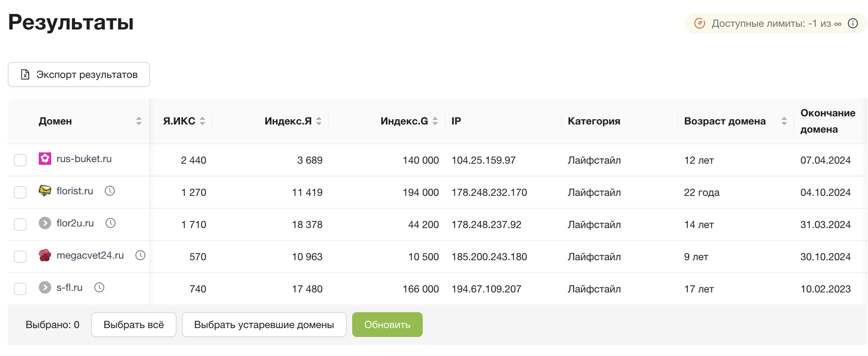Click the Доступные лимиты badge text

[x=777, y=24]
